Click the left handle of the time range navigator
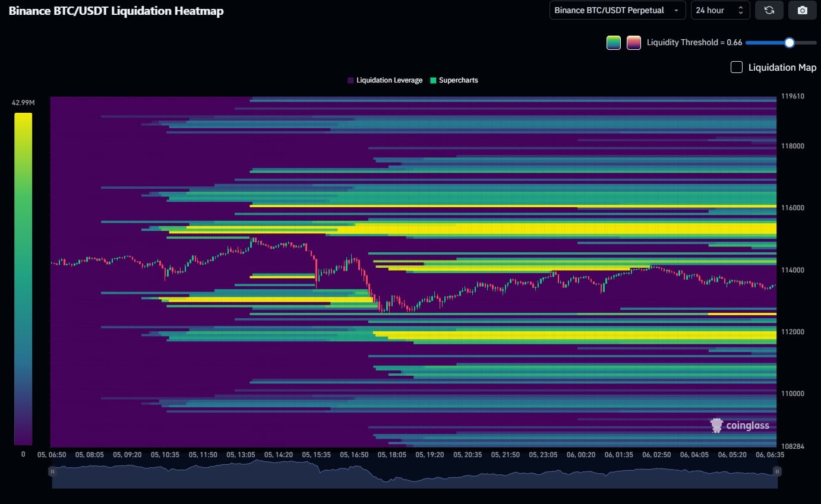The height and width of the screenshot is (504, 821). coord(52,471)
